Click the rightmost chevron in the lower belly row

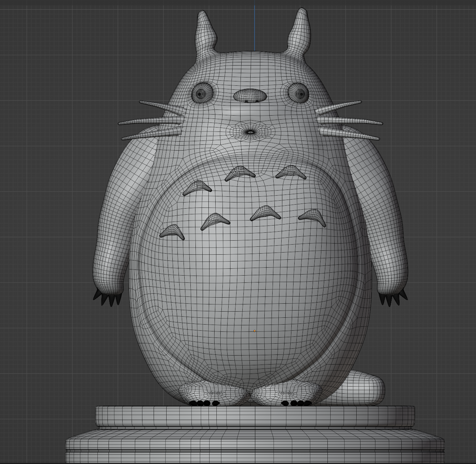[313, 217]
